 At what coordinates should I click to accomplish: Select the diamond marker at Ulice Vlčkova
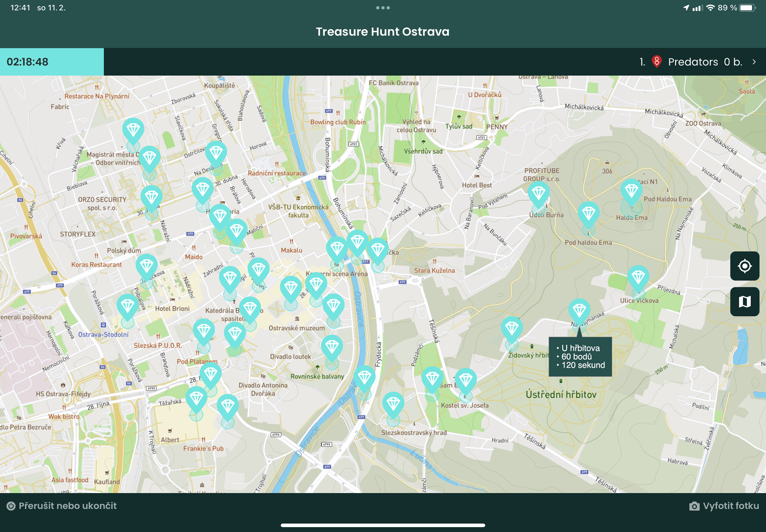click(x=638, y=278)
